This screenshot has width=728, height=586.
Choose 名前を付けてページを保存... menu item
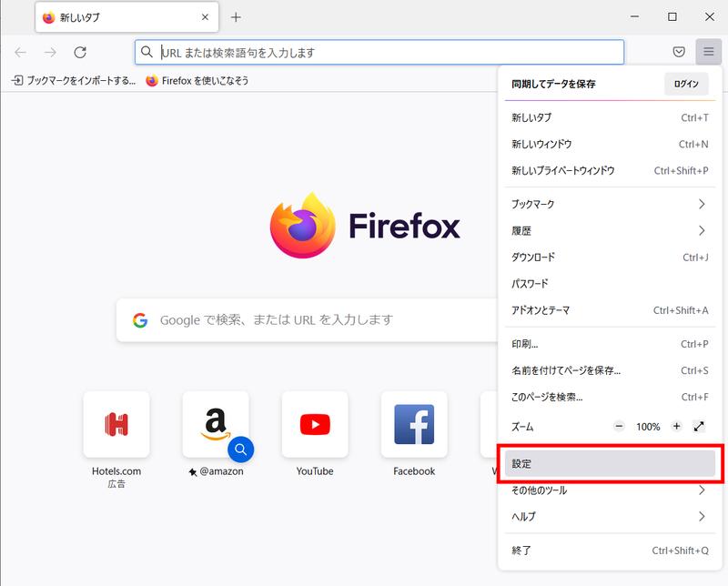tap(610, 370)
